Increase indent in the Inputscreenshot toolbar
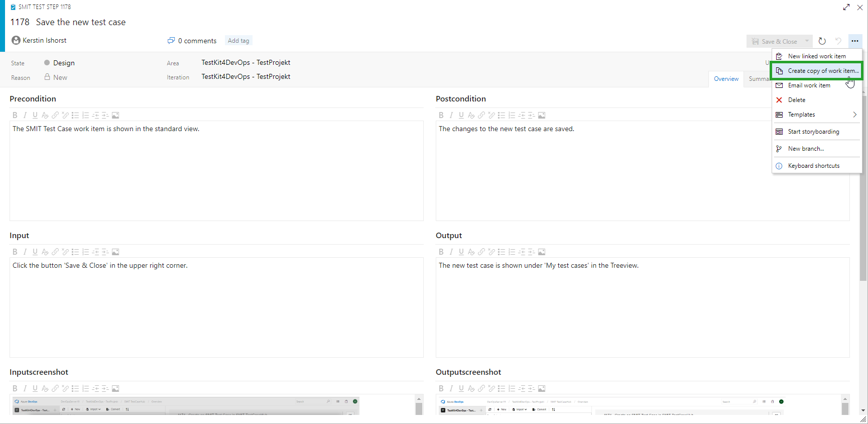The width and height of the screenshot is (868, 424). click(105, 389)
